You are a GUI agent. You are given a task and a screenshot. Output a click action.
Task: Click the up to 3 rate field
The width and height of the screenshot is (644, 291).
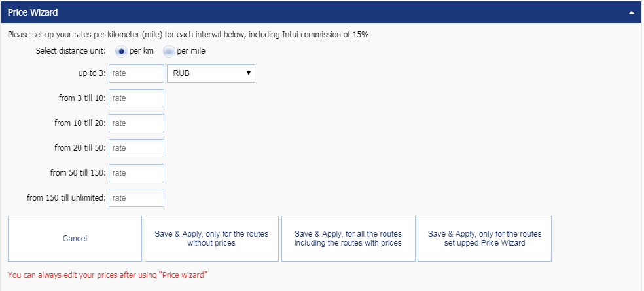(x=136, y=73)
